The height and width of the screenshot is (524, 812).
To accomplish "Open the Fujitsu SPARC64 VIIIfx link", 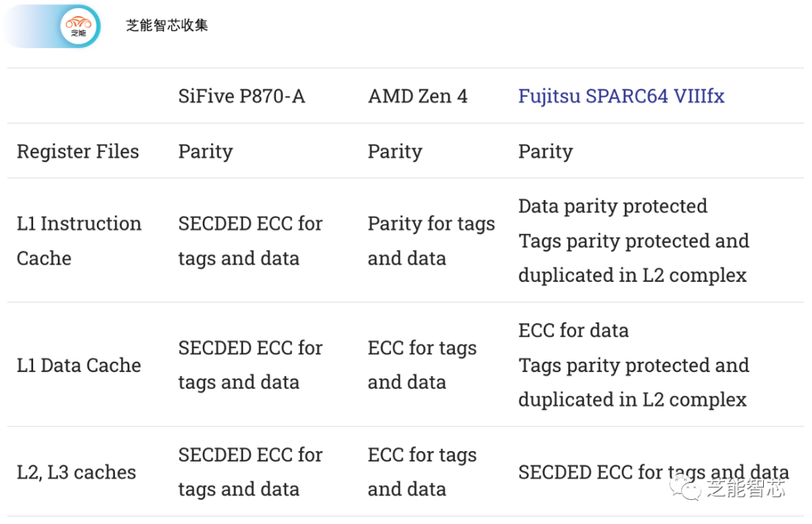I will (x=621, y=96).
